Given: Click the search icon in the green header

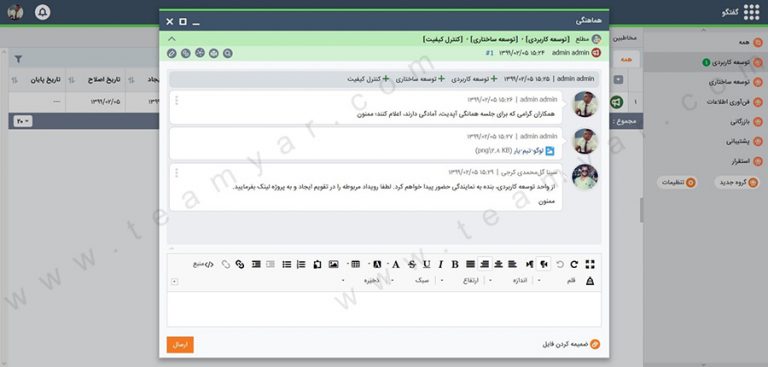Looking at the screenshot, I should pos(228,53).
